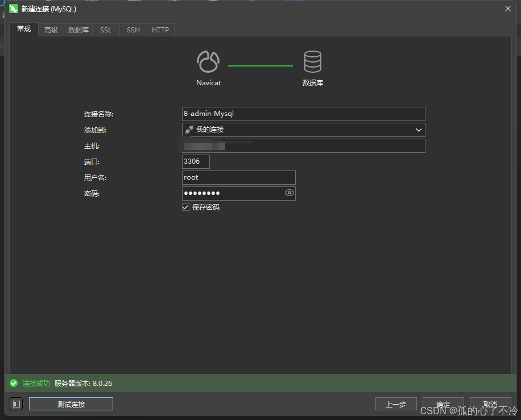This screenshot has width=521, height=420.
Task: Open the 数据库 tab
Action: (x=78, y=30)
